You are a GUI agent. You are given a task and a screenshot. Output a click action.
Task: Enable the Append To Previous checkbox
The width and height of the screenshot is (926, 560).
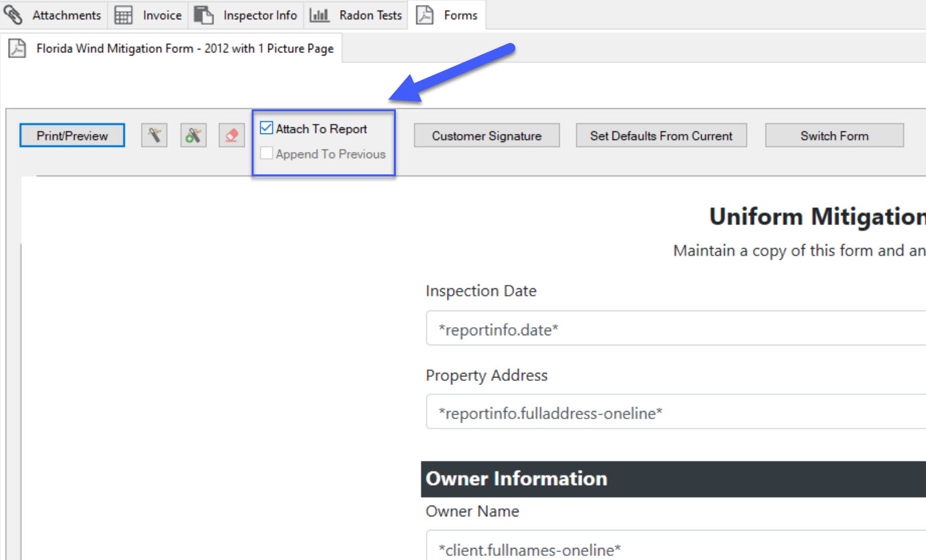pos(266,154)
